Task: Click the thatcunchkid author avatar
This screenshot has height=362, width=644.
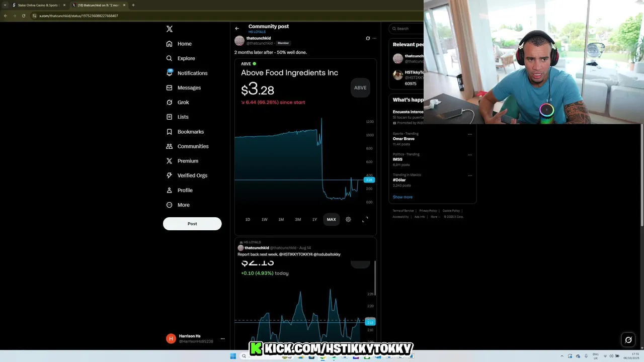Action: click(239, 41)
